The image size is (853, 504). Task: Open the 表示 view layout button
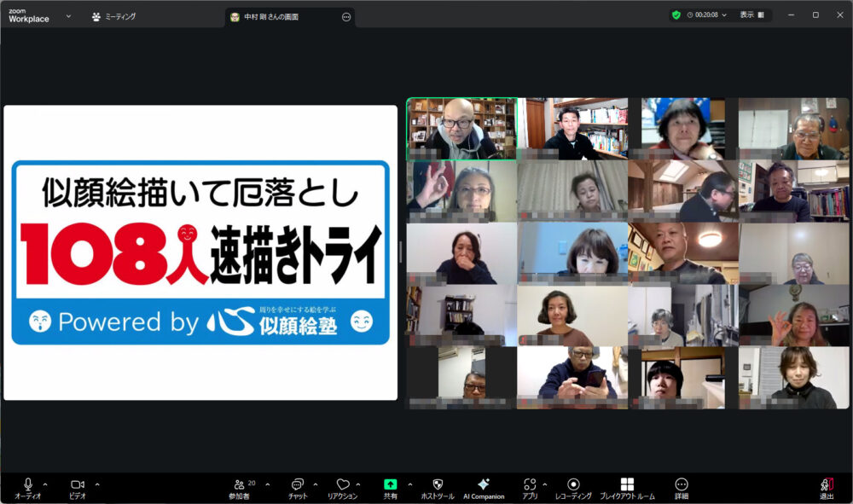coord(751,15)
